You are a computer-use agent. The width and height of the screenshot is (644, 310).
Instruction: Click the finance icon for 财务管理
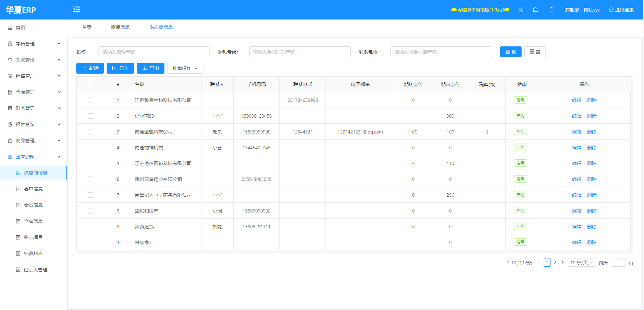pyautogui.click(x=10, y=108)
